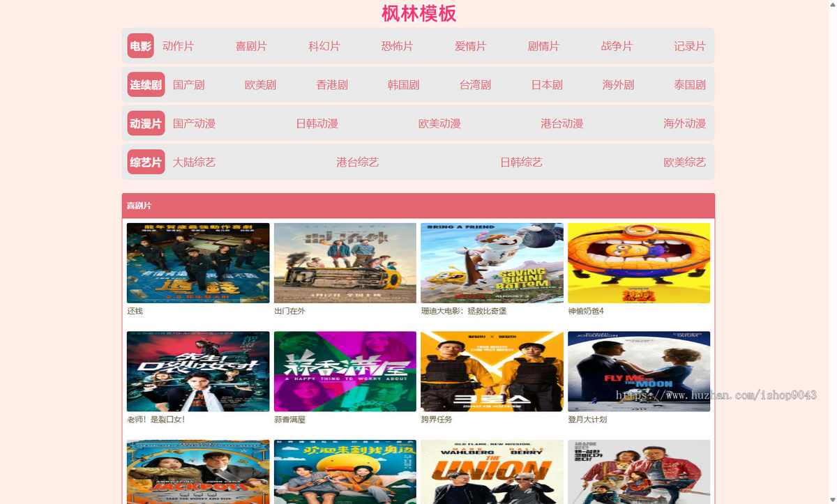The height and width of the screenshot is (504, 837).
Task: Click the 还钱 title text
Action: (x=135, y=311)
